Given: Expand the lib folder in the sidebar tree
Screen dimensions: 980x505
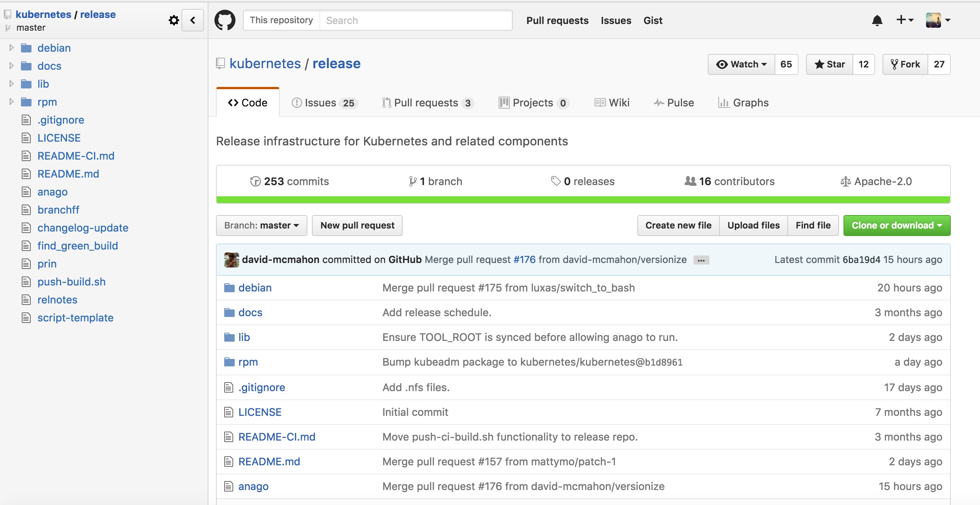Looking at the screenshot, I should pyautogui.click(x=11, y=83).
